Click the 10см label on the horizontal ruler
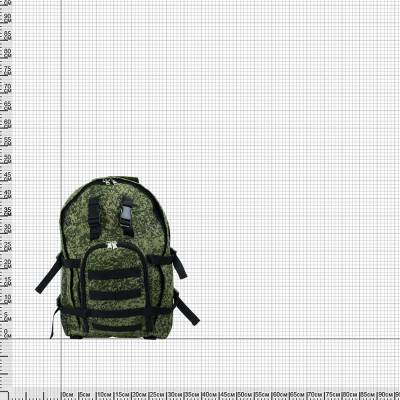The image size is (400, 400). (x=104, y=395)
